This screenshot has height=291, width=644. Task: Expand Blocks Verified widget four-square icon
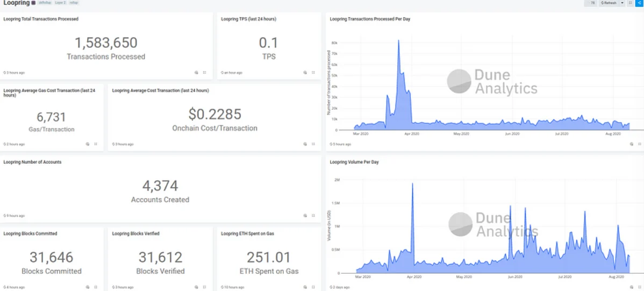pyautogui.click(x=204, y=287)
